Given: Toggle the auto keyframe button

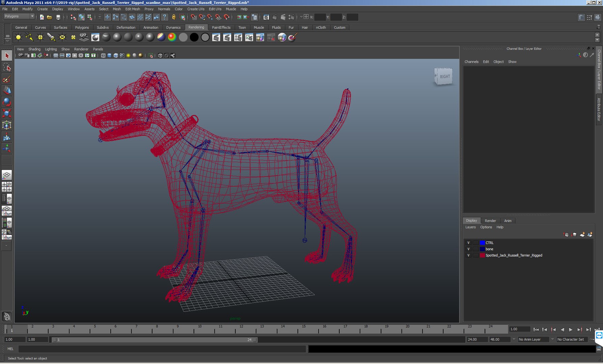Looking at the screenshot, I should tap(592, 339).
